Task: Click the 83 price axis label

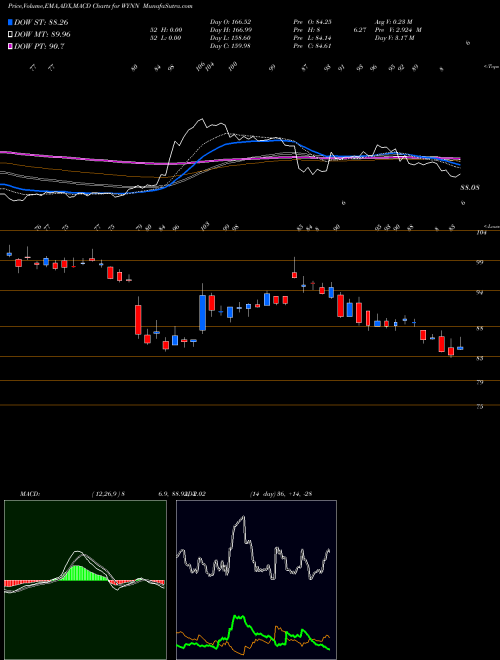Action: point(481,358)
